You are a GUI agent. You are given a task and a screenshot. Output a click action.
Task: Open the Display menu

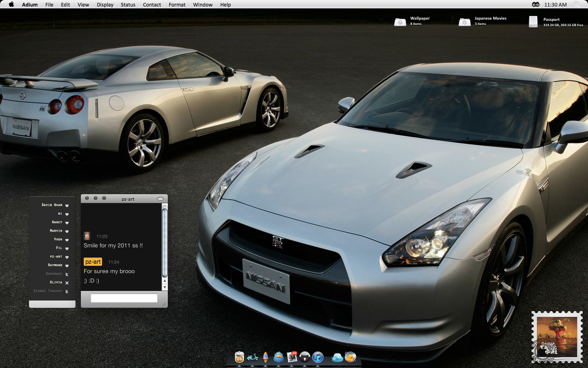click(x=105, y=4)
